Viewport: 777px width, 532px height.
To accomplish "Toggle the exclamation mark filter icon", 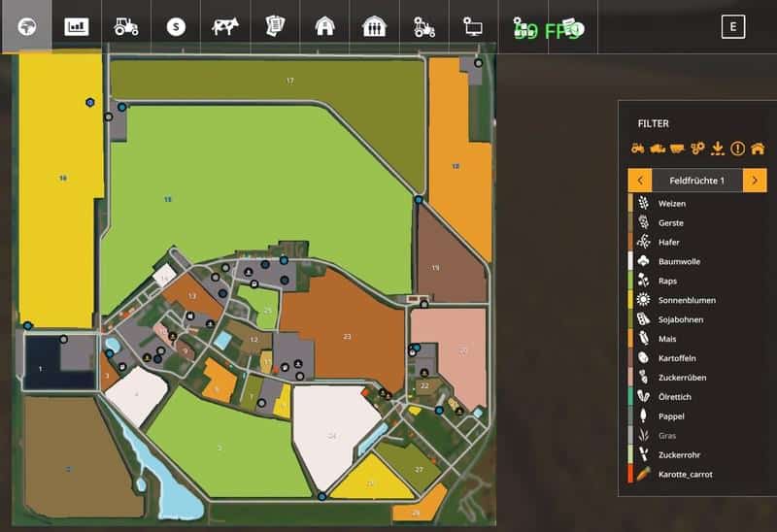I will tap(737, 149).
